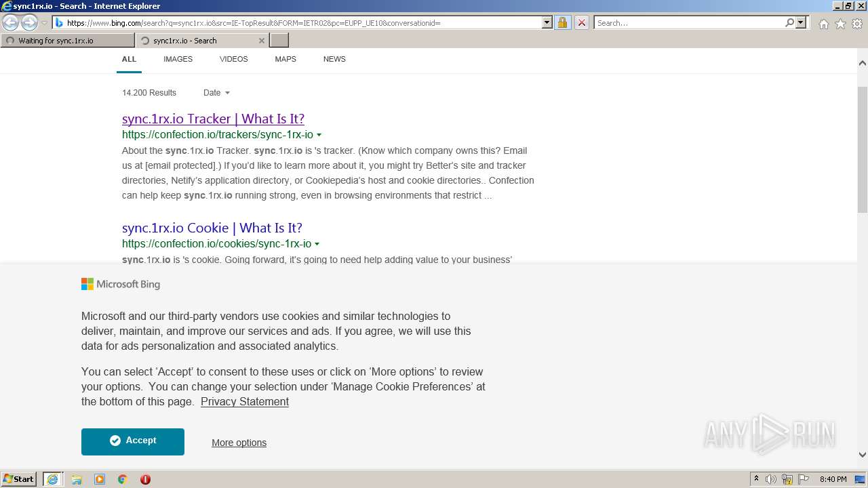This screenshot has width=868, height=488.
Task: Click the search magnifier icon
Action: pyautogui.click(x=789, y=23)
